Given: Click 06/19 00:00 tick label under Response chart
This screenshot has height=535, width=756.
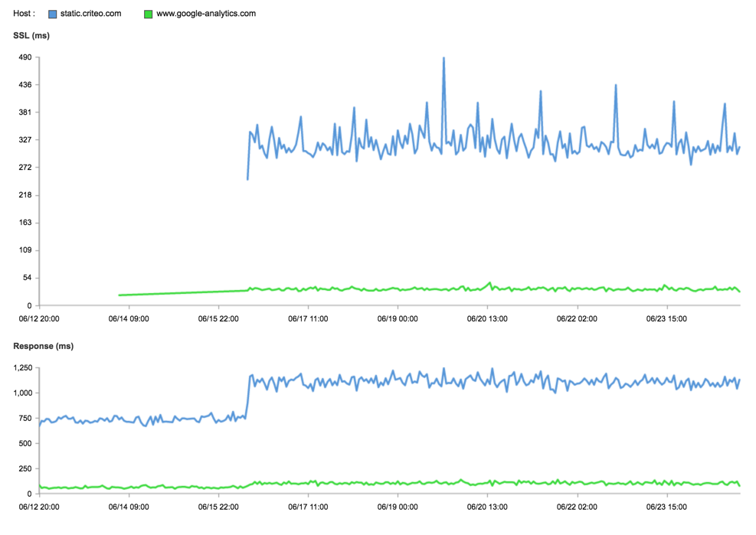Looking at the screenshot, I should pos(398,507).
